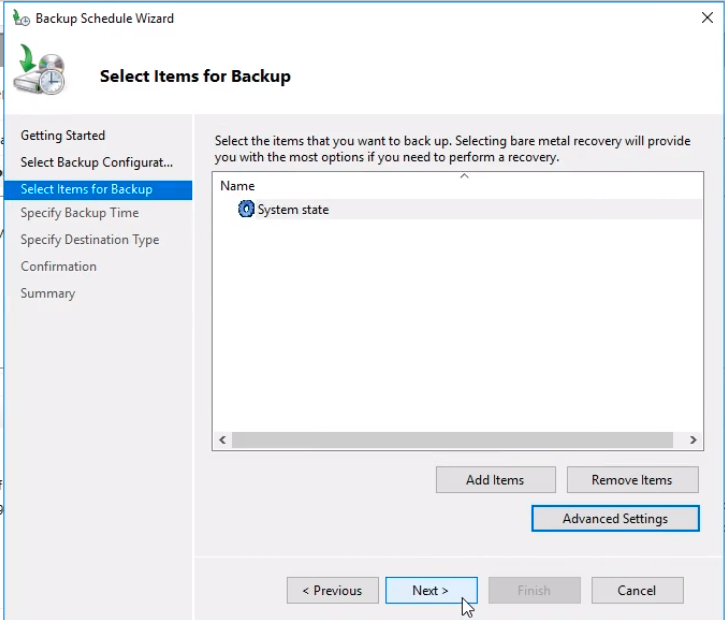This screenshot has width=725, height=620.
Task: Click the left arrow of horizontal scrollbar
Action: pyautogui.click(x=222, y=440)
